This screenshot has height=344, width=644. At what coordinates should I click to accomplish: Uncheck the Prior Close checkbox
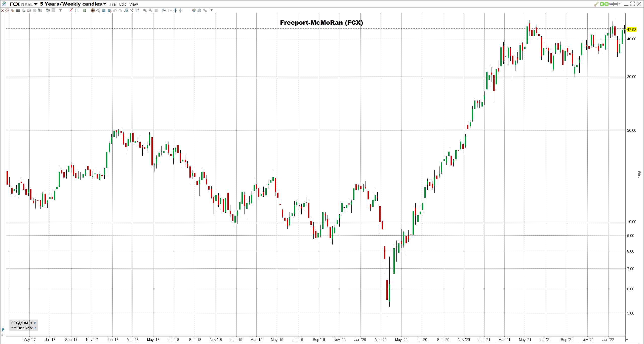coord(35,328)
